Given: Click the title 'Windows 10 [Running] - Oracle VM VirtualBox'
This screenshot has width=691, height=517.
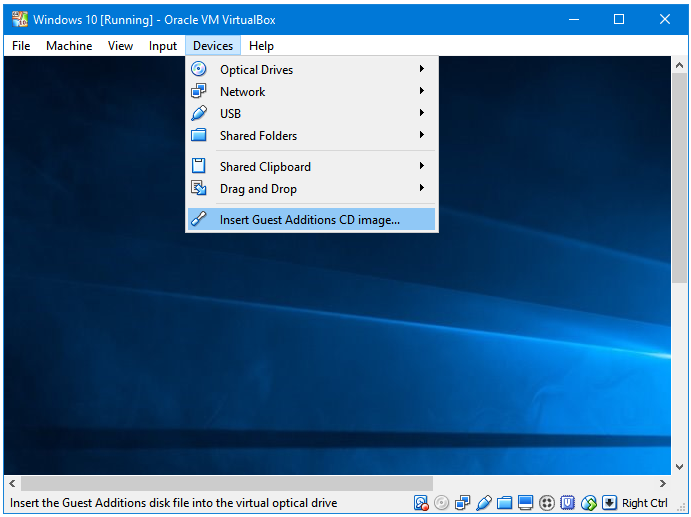Looking at the screenshot, I should [x=154, y=20].
